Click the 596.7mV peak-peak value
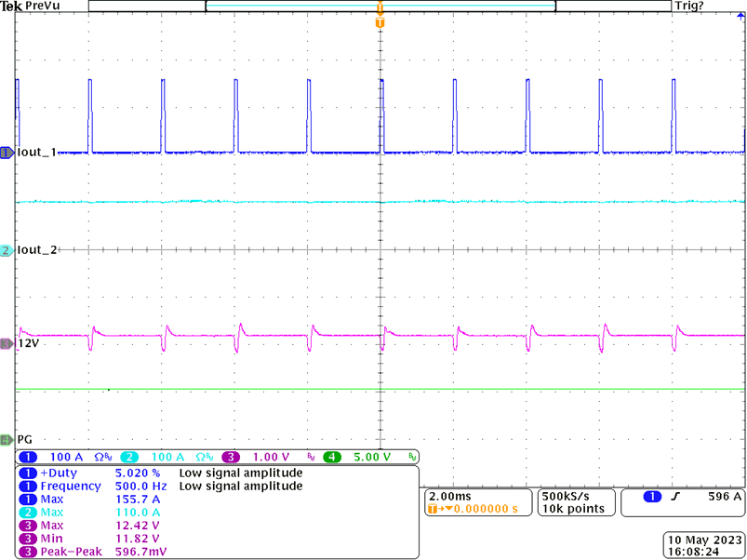Screen dimensions: 747x560 point(141,552)
